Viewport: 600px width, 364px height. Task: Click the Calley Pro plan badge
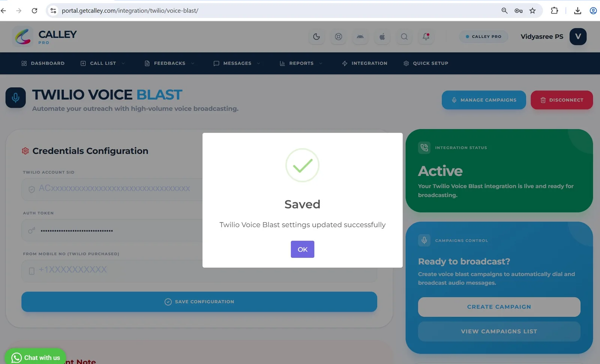pos(484,37)
